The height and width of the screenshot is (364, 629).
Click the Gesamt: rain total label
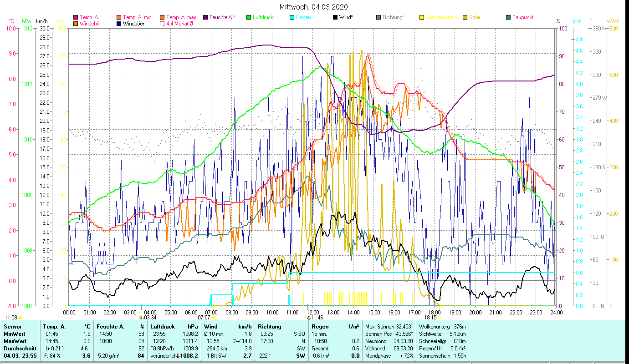[321, 349]
